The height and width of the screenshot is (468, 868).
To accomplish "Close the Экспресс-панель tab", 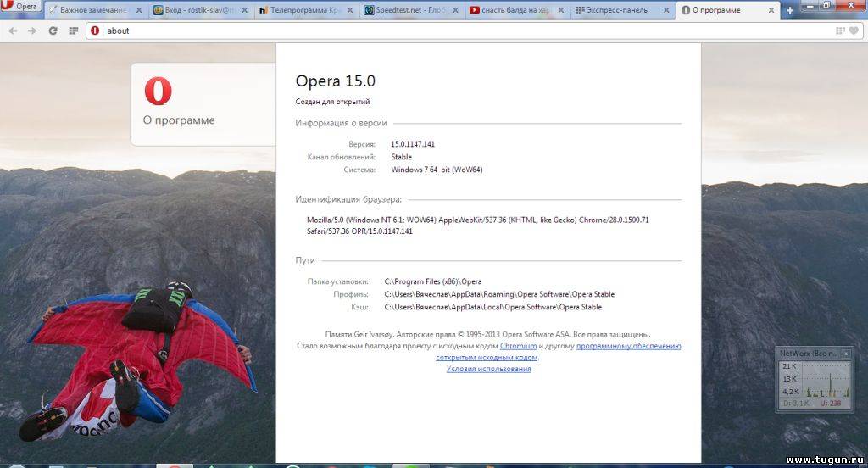I will (666, 10).
